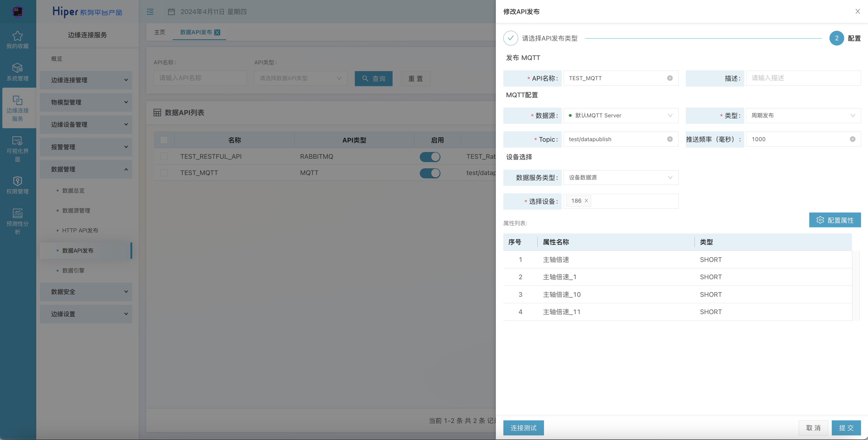Expand 物模型管理 menu group

coord(86,102)
